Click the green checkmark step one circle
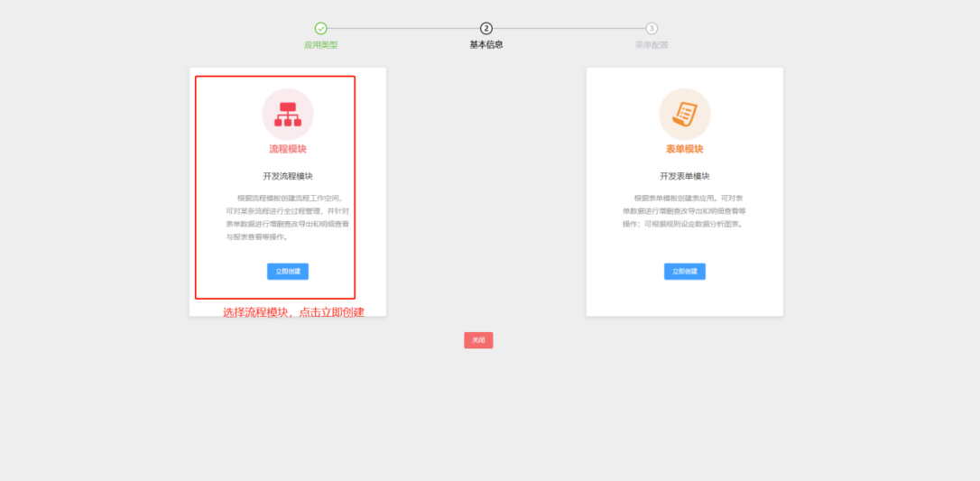The height and width of the screenshot is (481, 980). pyautogui.click(x=320, y=28)
